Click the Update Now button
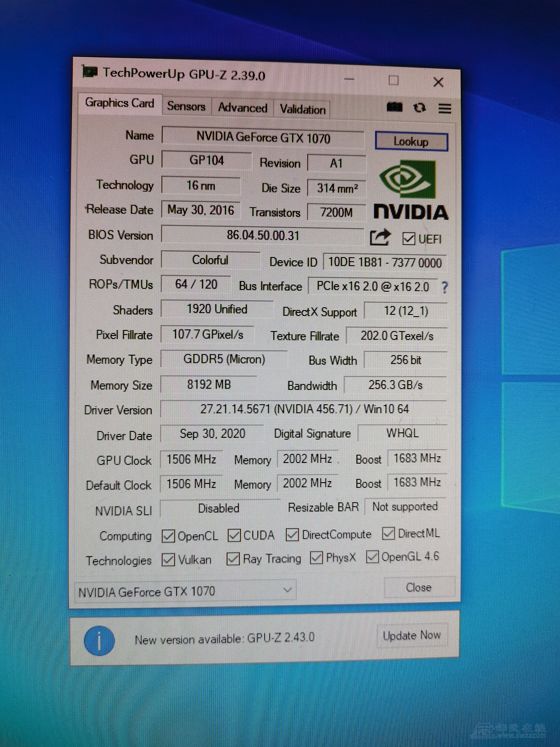560x747 pixels. pyautogui.click(x=411, y=636)
